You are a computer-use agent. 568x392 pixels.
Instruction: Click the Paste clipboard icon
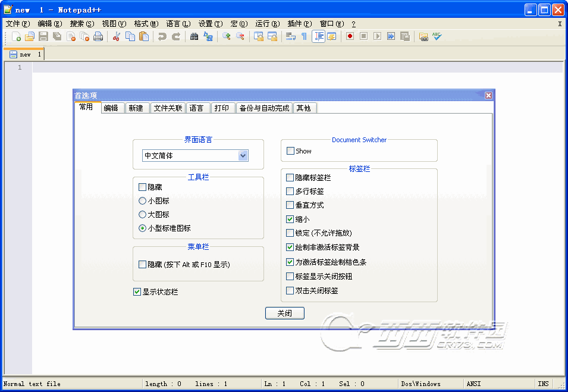(144, 36)
